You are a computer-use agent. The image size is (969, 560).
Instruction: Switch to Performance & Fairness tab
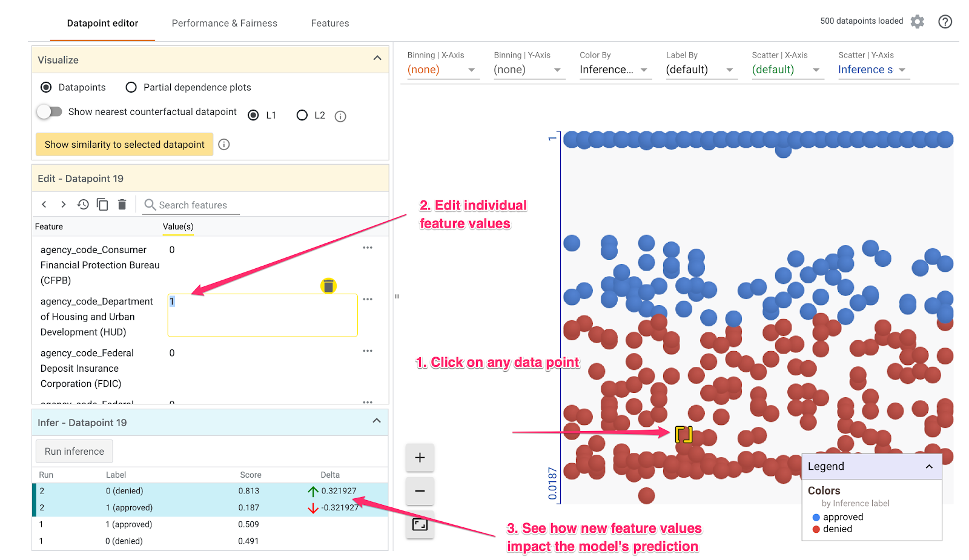(224, 23)
